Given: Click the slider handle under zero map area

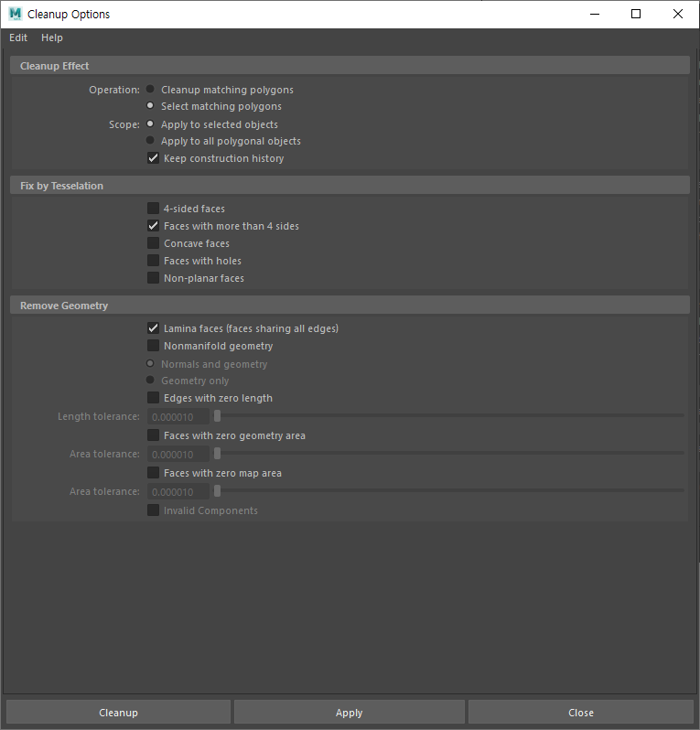Looking at the screenshot, I should (217, 490).
